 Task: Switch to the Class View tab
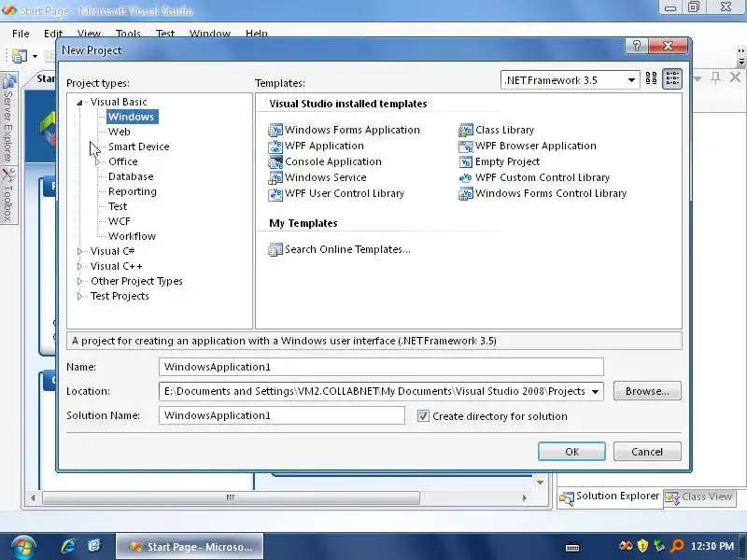[x=699, y=497]
